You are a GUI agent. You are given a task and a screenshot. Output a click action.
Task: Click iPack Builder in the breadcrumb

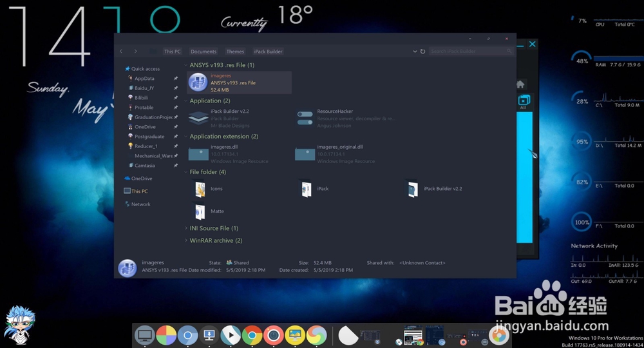(x=268, y=52)
